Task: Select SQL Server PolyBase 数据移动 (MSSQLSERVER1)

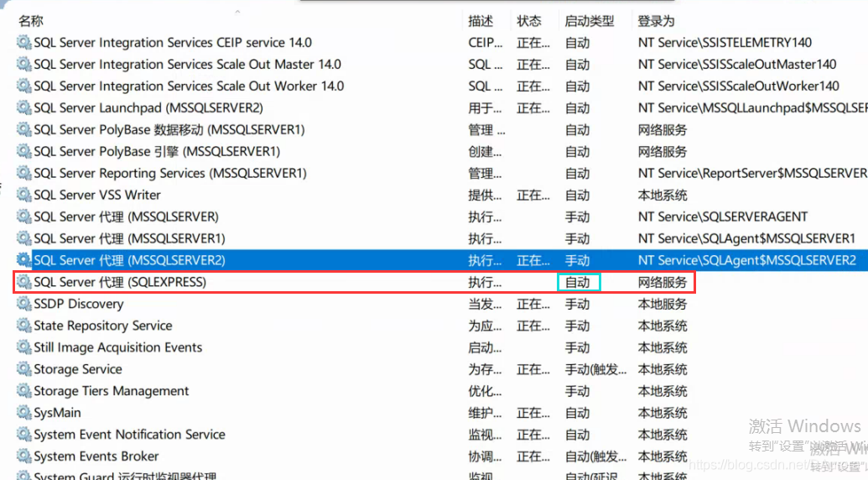Action: pos(169,129)
